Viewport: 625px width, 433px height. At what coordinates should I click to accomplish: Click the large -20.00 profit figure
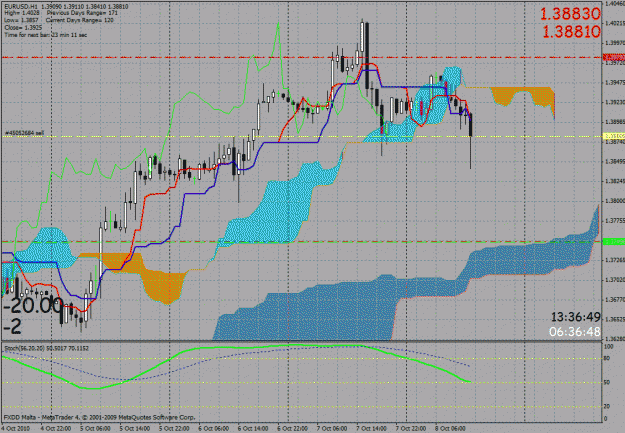pos(33,306)
